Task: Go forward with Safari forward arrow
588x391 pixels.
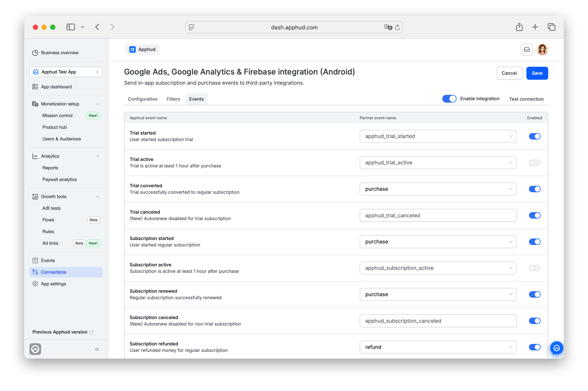Action: tap(112, 27)
